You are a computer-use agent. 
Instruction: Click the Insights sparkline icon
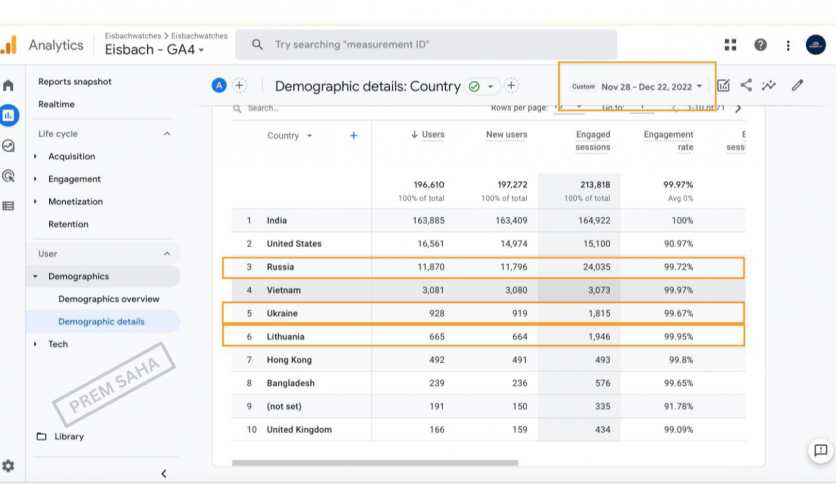pos(769,86)
